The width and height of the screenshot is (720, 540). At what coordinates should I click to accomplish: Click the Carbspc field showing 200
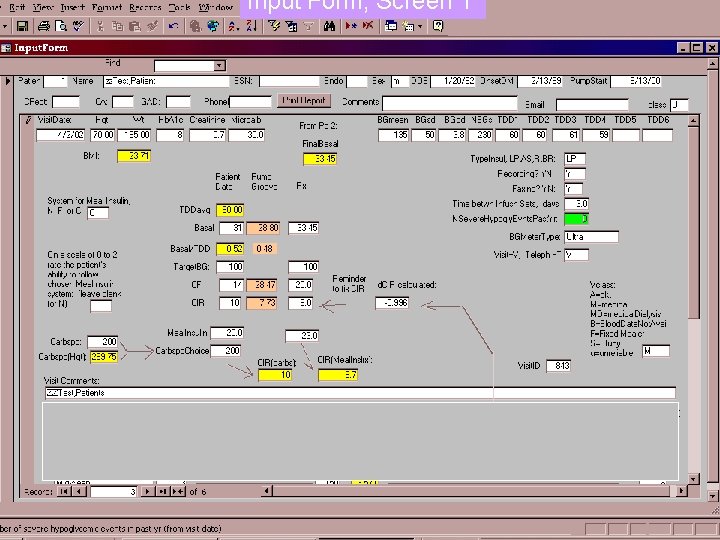pyautogui.click(x=102, y=342)
